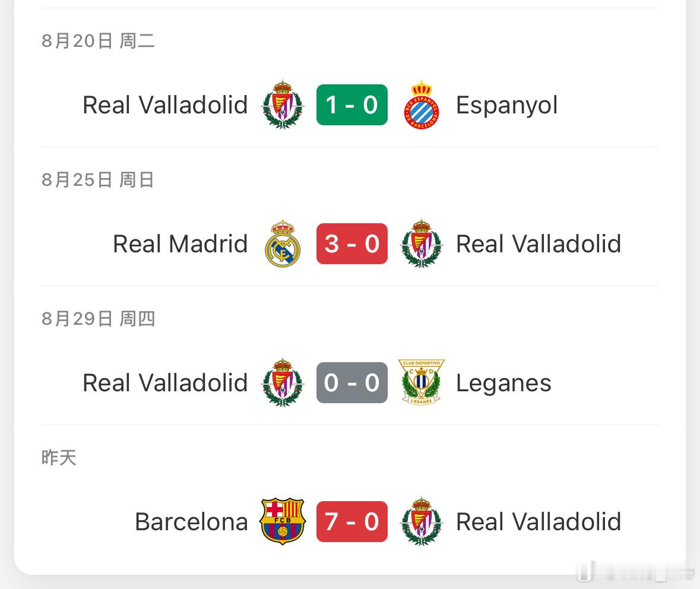Select Real Valladolid name in Barcelona match
Screen dimensions: 700x589
pos(539,521)
